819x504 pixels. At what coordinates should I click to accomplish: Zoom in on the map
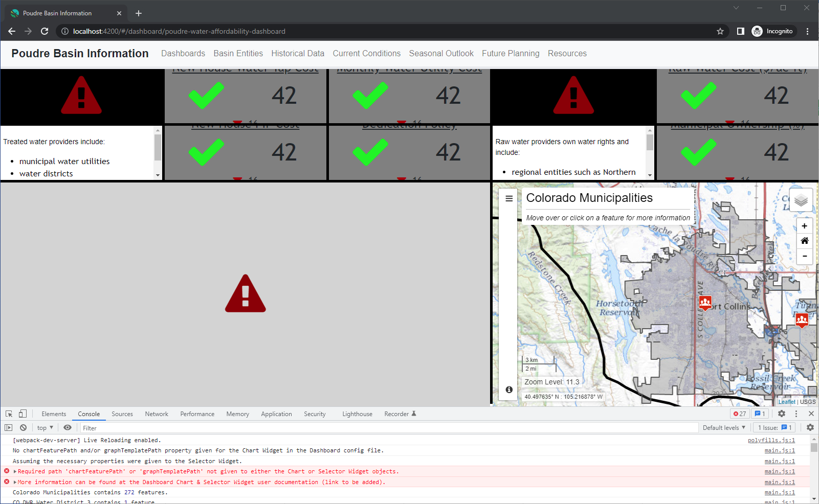pyautogui.click(x=804, y=225)
